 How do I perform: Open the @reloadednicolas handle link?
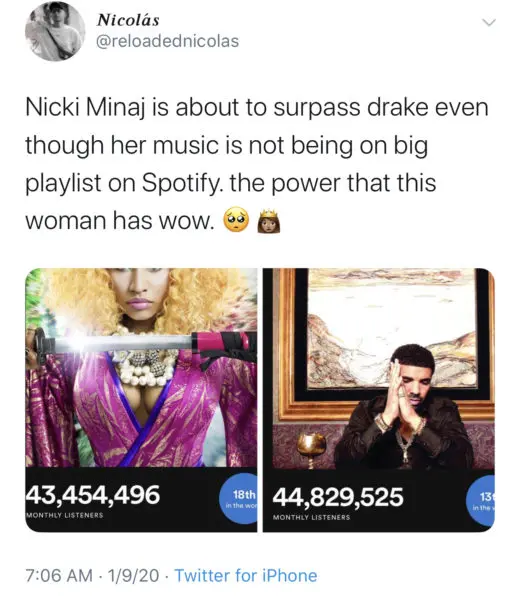[168, 41]
